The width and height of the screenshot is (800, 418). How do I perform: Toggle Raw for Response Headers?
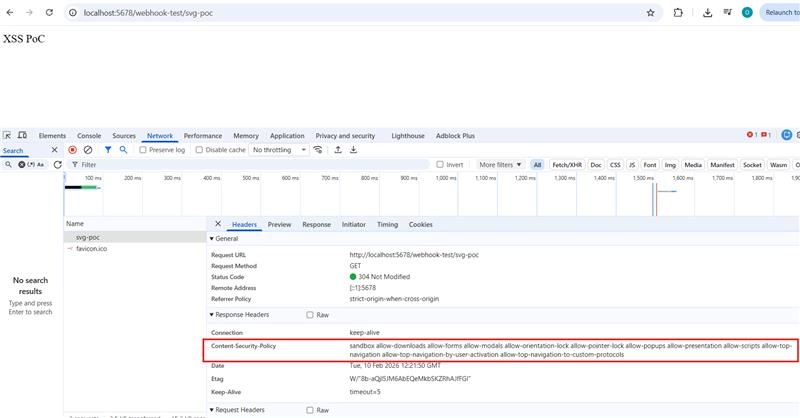coord(310,315)
